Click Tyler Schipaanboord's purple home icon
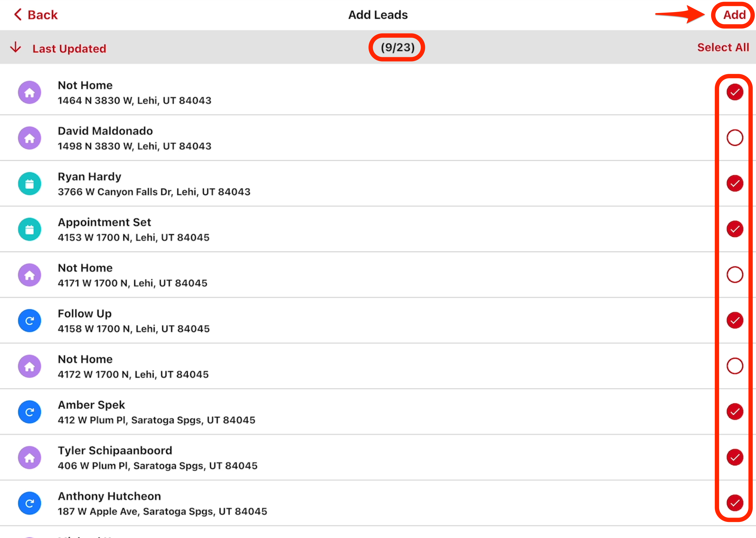The height and width of the screenshot is (538, 756). (x=29, y=458)
